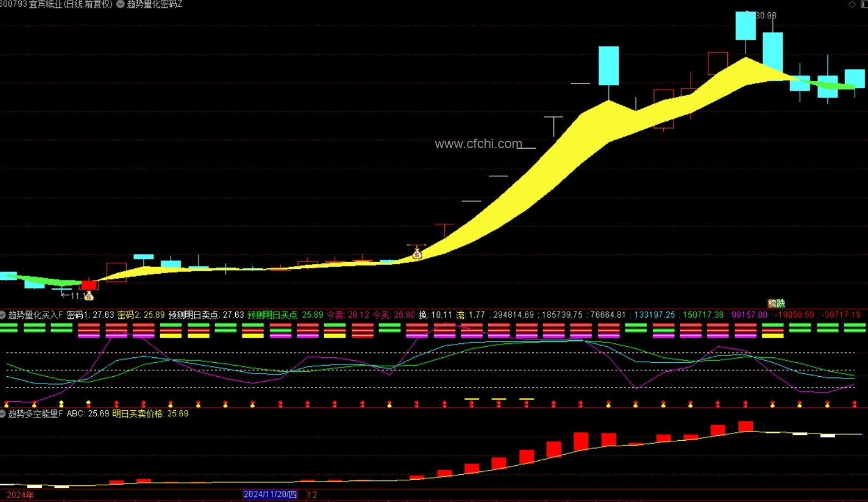Screen dimensions: 868x502
Task: Click the red candle marked by 11.1 low arrow
Action: [89, 286]
